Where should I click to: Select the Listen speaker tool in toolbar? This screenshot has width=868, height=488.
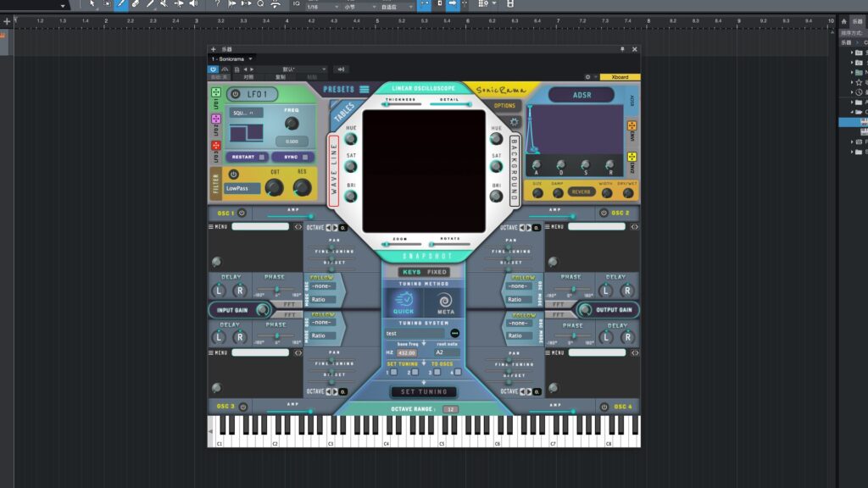tap(193, 4)
